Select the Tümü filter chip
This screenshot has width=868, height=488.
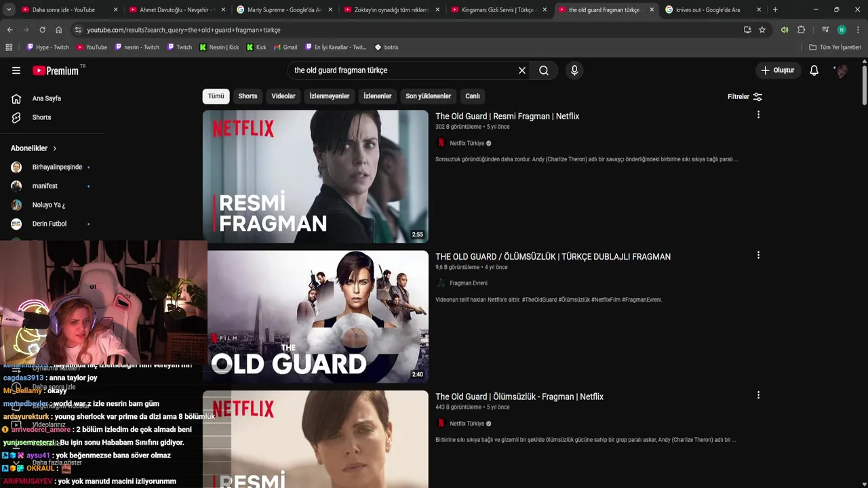pos(216,96)
